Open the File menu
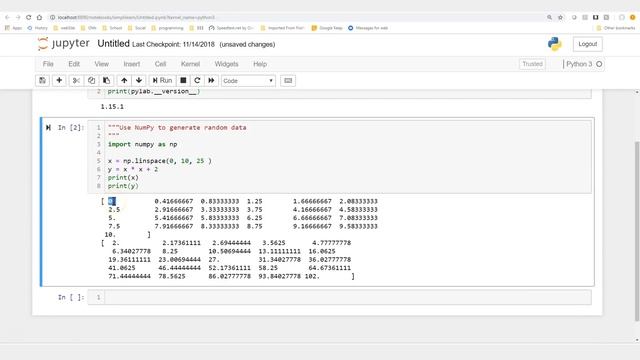Viewport: 640px width, 360px height. [48, 64]
